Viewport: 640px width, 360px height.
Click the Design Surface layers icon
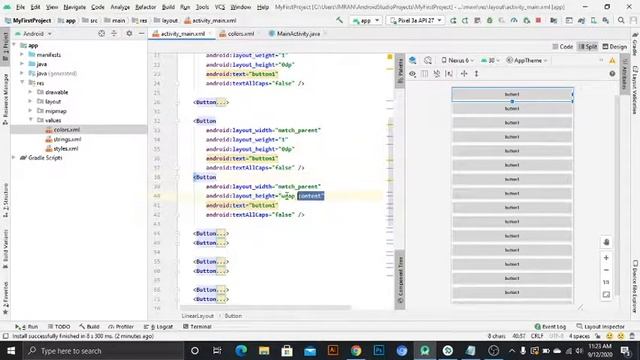coord(413,60)
